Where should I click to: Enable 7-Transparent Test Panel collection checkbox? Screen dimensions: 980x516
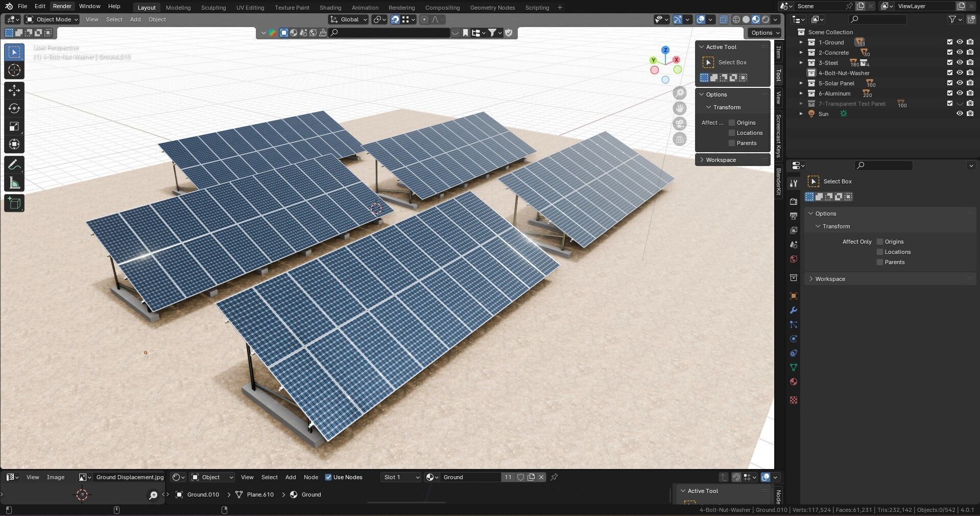pyautogui.click(x=949, y=104)
